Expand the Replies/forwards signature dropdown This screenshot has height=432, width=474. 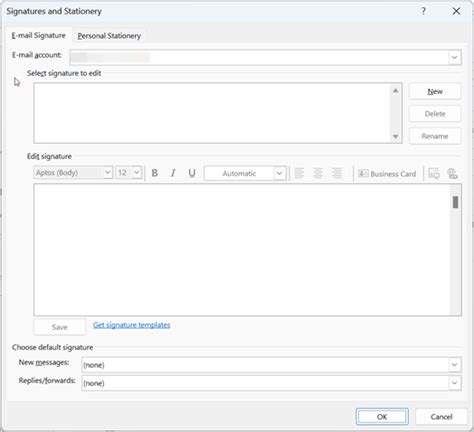(x=454, y=383)
